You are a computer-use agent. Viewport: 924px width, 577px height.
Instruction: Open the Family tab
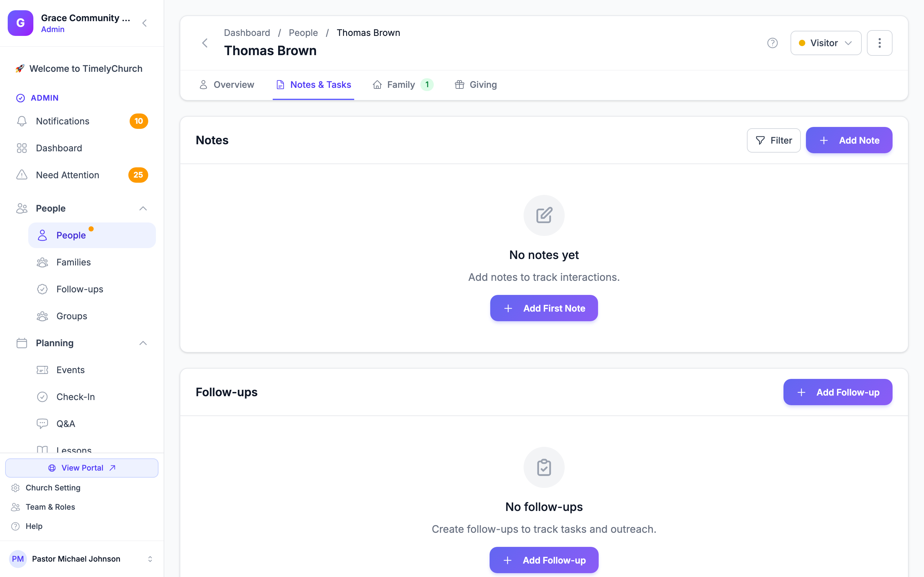(403, 85)
